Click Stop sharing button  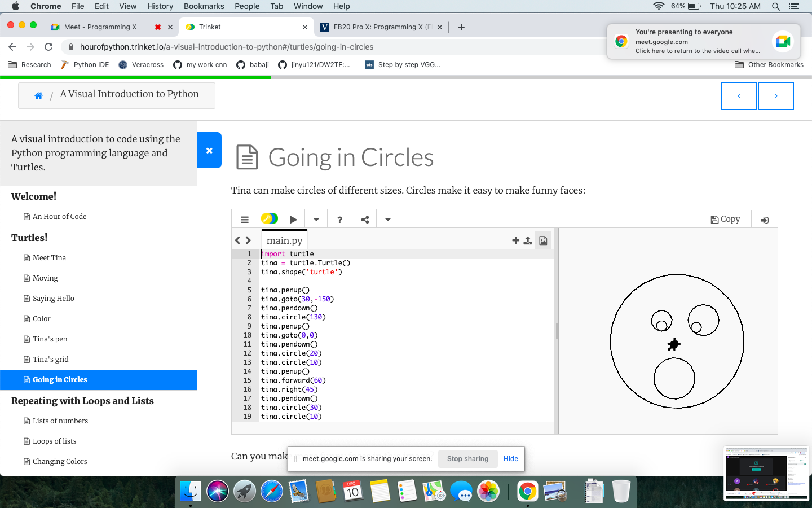click(467, 459)
